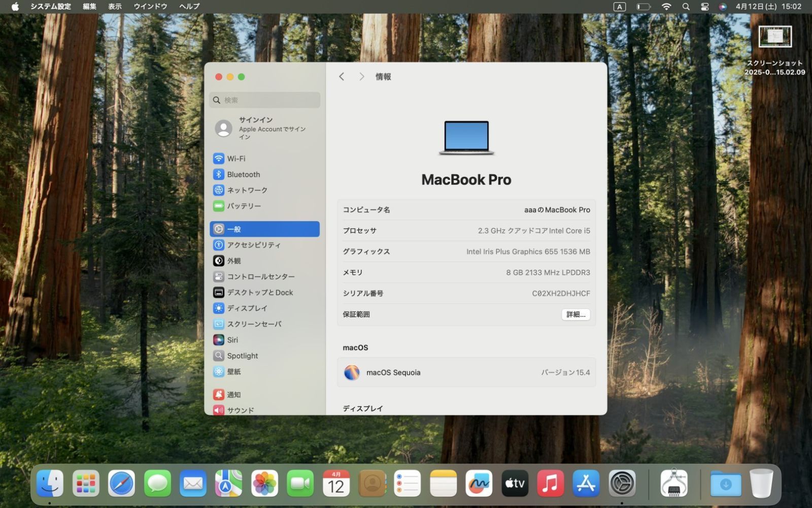Open 壁紙 settings in sidebar
Screen dimensions: 812x508
(x=264, y=371)
